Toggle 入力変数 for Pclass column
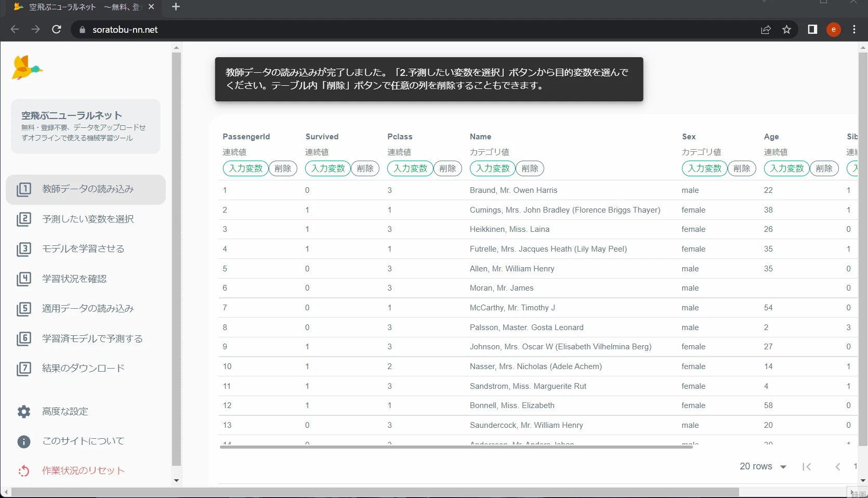Image resolution: width=868 pixels, height=498 pixels. pos(410,168)
